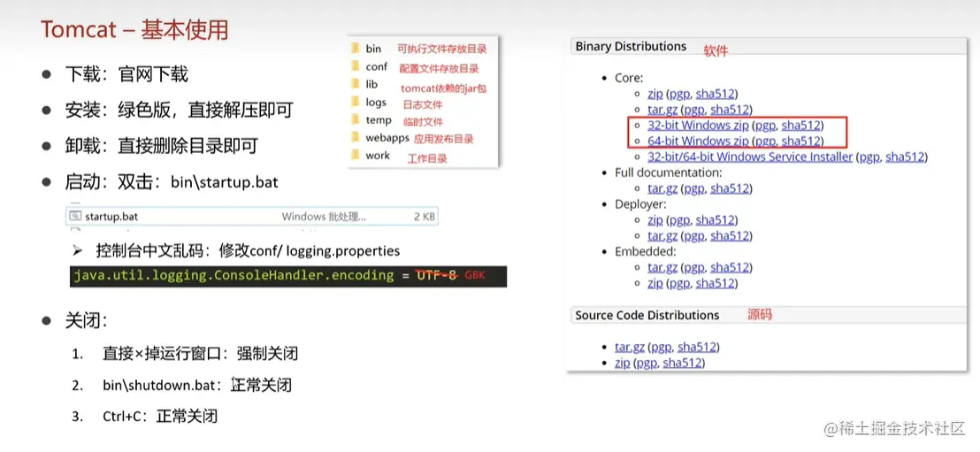Screen dimensions: 980x452
Task: Click Full documentation tar.gz link
Action: click(x=662, y=188)
